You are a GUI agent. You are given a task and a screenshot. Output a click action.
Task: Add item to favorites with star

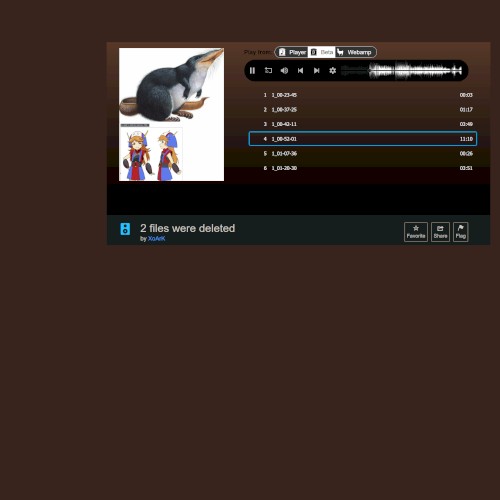point(416,232)
